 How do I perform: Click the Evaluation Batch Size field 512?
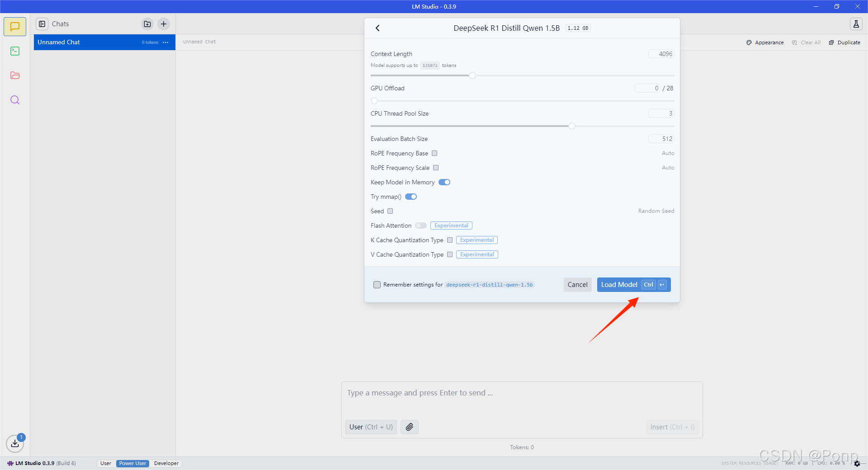click(x=661, y=139)
